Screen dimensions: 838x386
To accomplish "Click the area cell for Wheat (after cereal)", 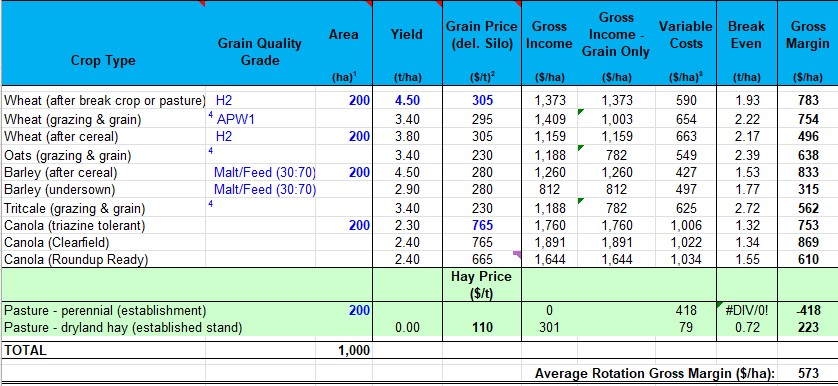I will point(344,136).
